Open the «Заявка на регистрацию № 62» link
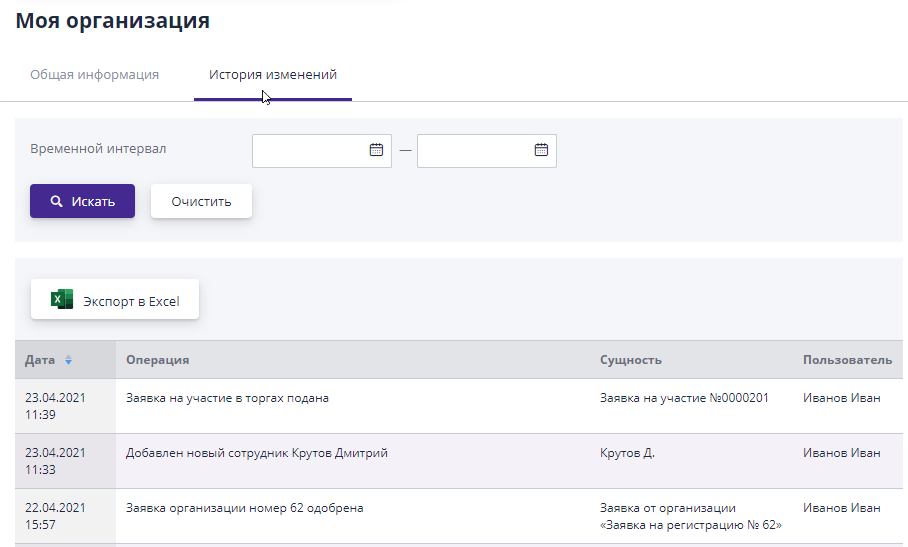 pos(690,524)
